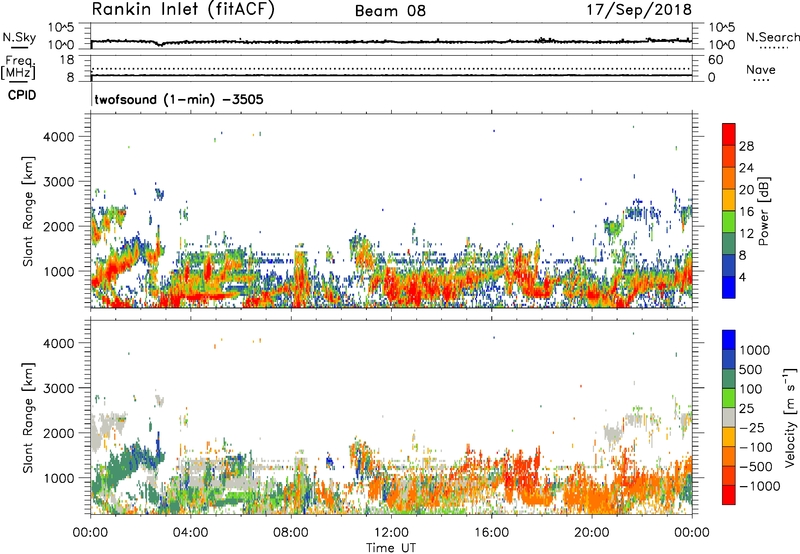Click the '3000' range tick of the velocity panel
This screenshot has height=554, width=800.
tap(59, 388)
